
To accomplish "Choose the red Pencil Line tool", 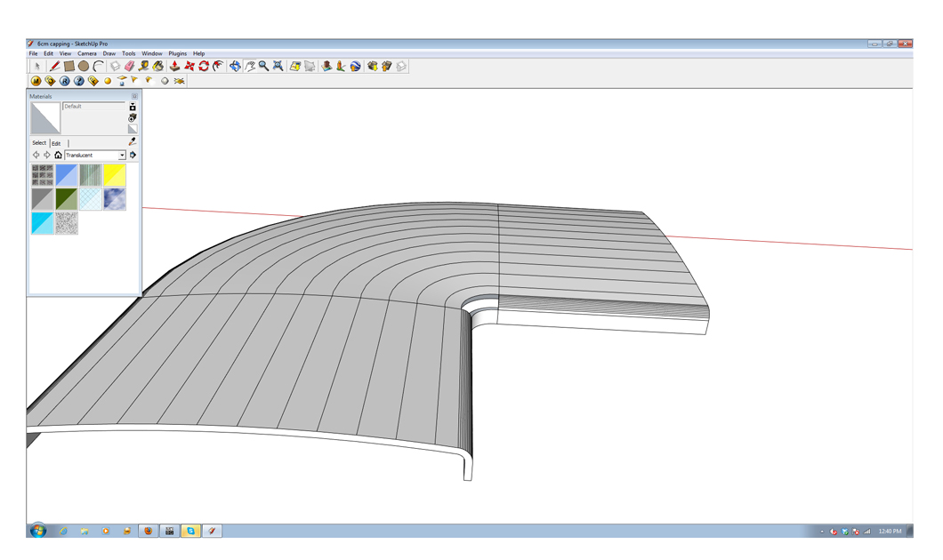I will (x=54, y=66).
